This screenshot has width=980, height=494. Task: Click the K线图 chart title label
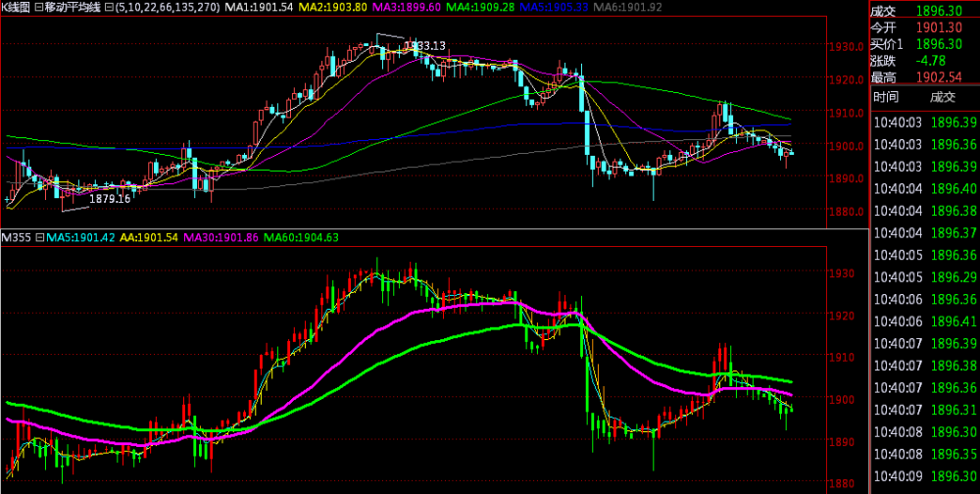(17, 8)
